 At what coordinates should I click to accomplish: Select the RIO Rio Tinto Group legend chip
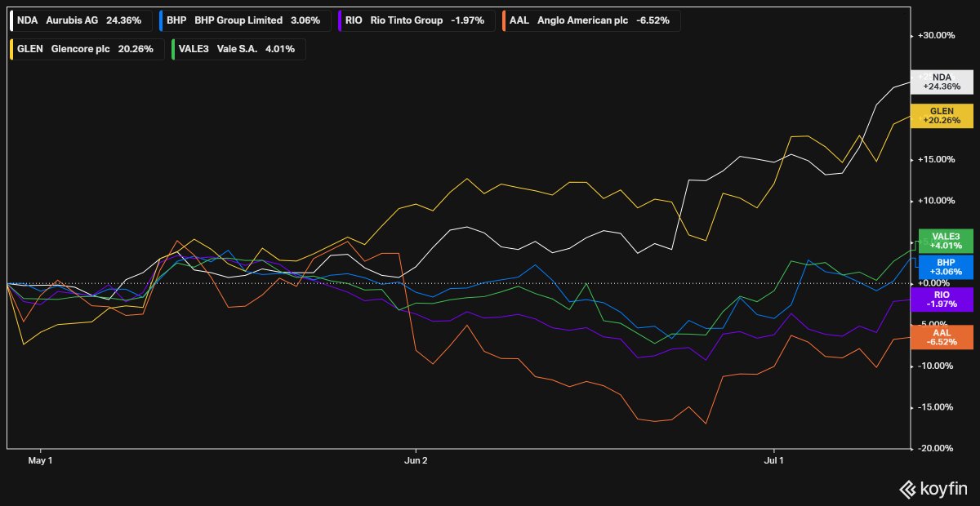pyautogui.click(x=416, y=20)
